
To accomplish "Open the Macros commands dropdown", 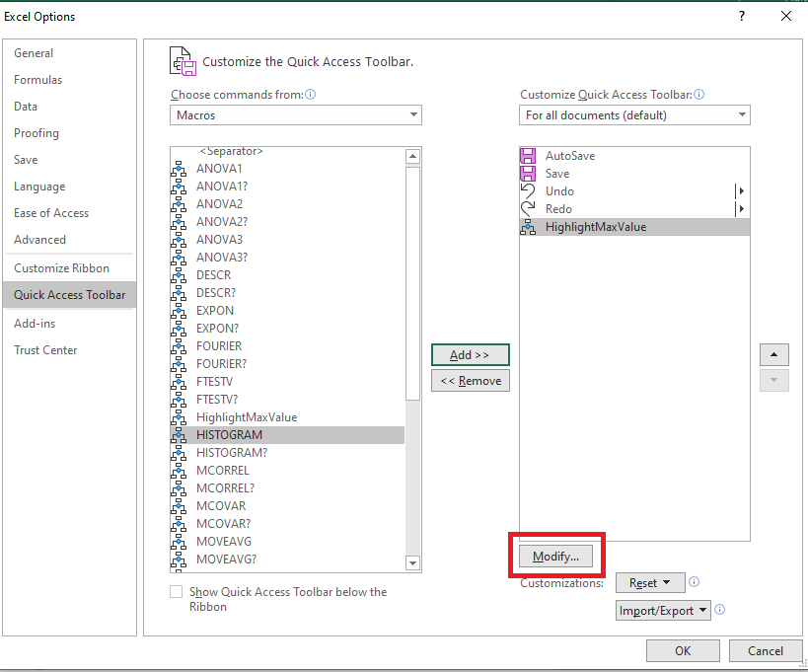I will click(x=296, y=114).
